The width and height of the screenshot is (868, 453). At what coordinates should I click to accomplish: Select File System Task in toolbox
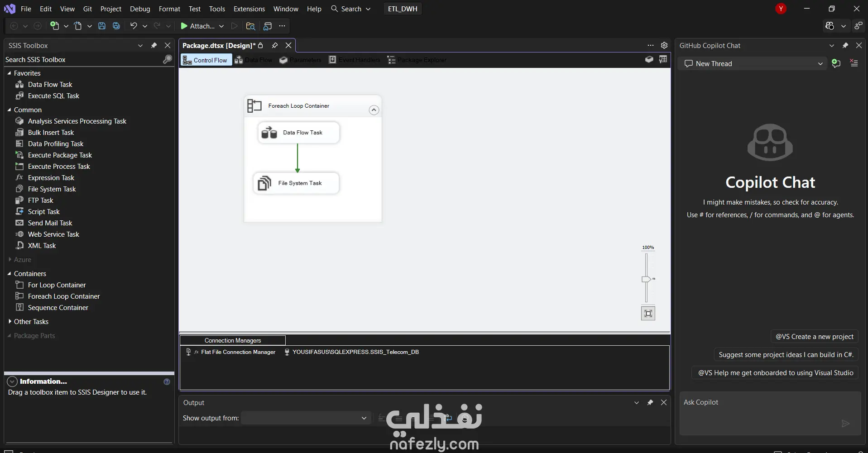pyautogui.click(x=52, y=189)
